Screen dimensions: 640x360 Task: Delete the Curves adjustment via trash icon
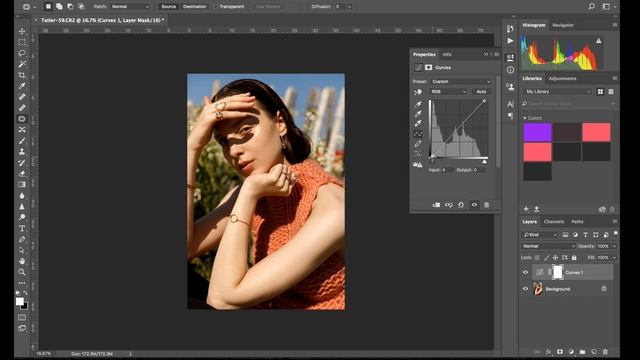pos(487,205)
